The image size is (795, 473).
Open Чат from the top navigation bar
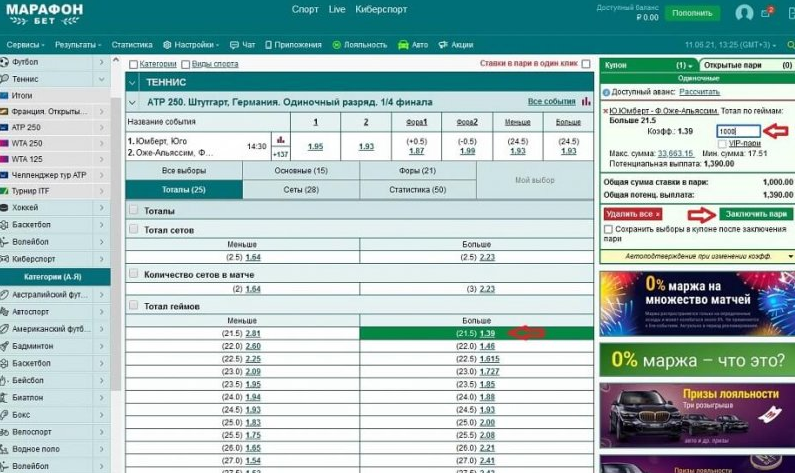(x=242, y=45)
